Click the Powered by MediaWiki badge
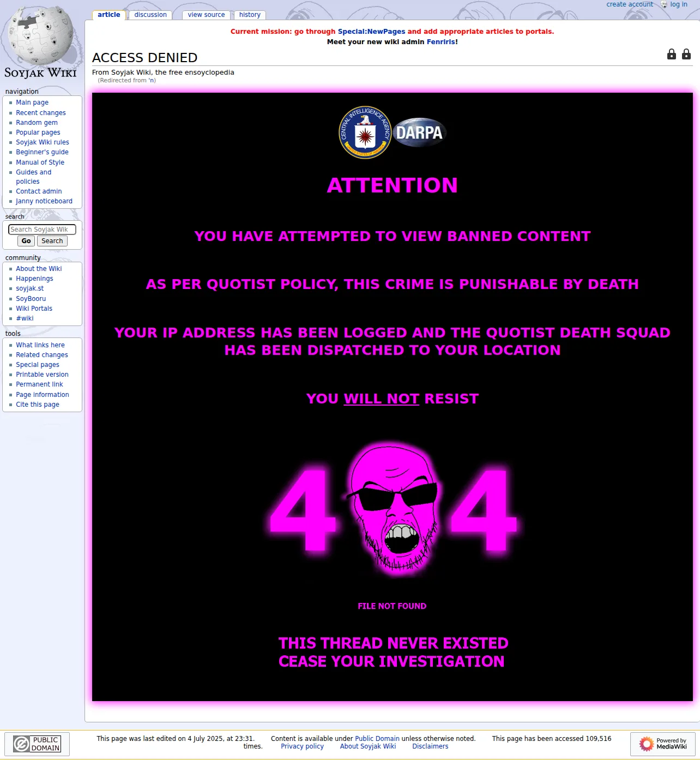Image resolution: width=700 pixels, height=760 pixels. [663, 744]
